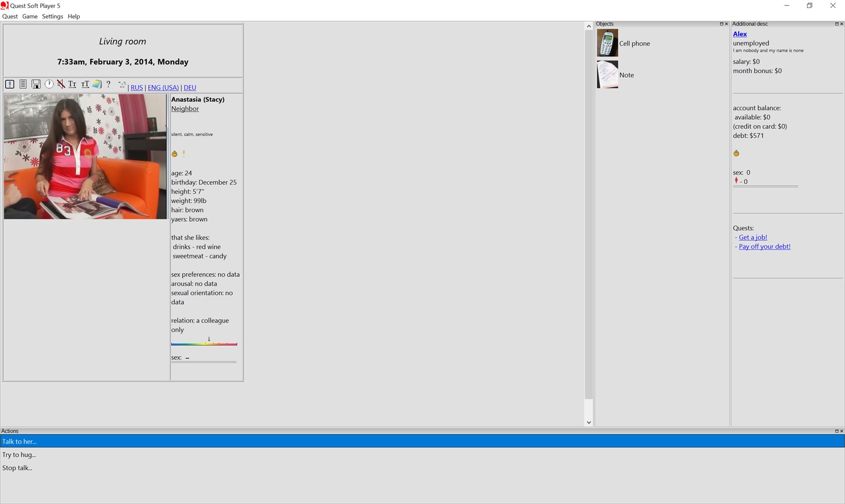Close the Additional desc panel
The height and width of the screenshot is (504, 845).
pos(841,24)
